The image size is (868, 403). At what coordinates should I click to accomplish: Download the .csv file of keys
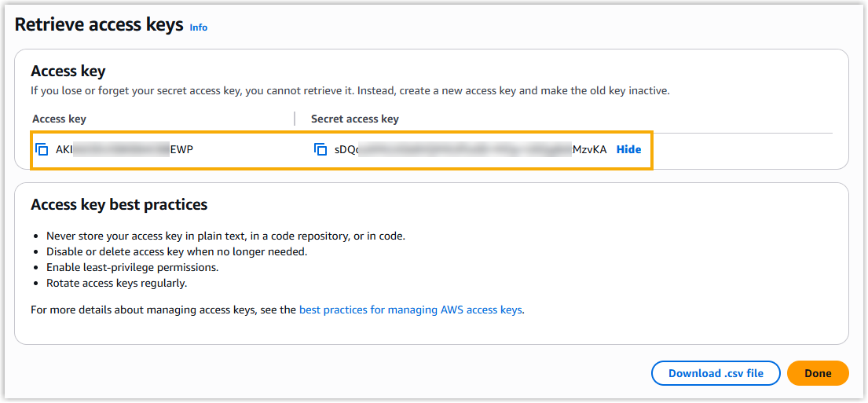tap(716, 373)
